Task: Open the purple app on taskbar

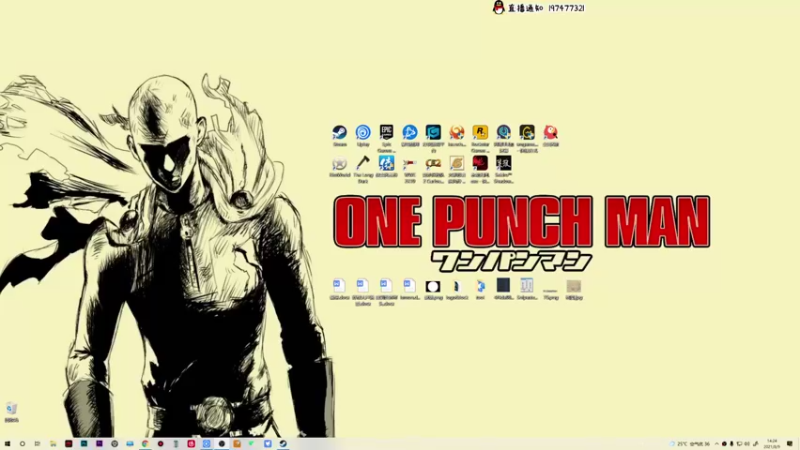Action: pos(99,444)
